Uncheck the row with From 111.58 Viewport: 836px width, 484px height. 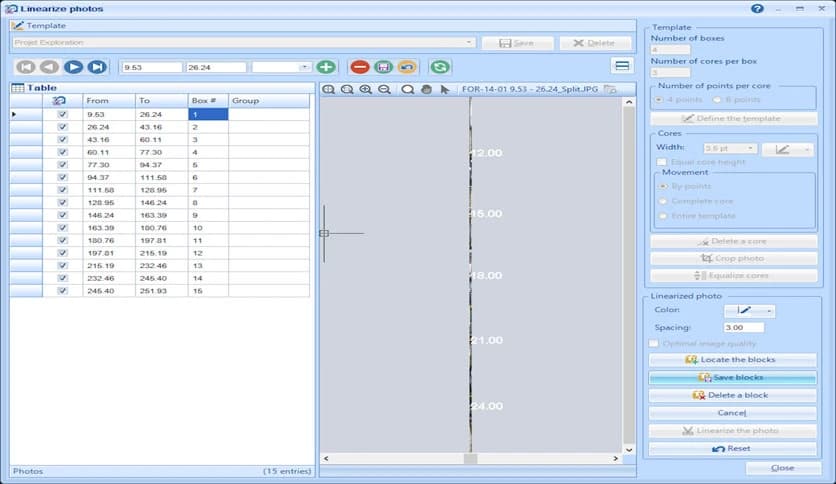click(62, 190)
